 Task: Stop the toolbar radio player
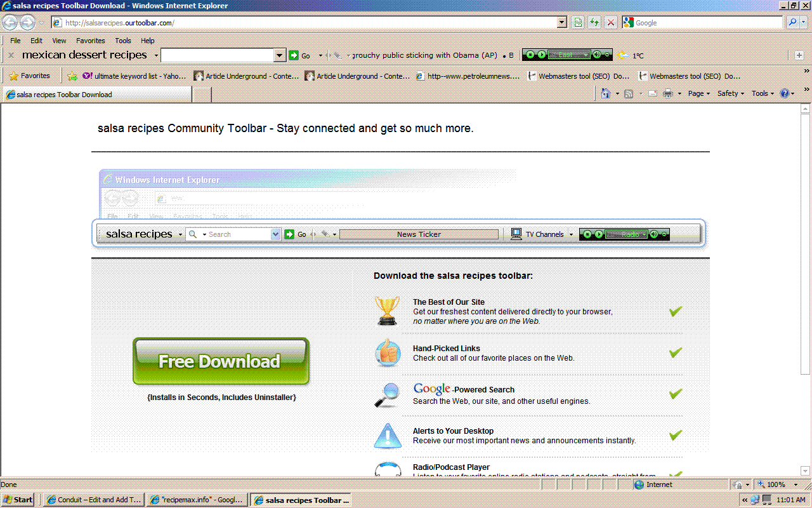click(x=530, y=55)
